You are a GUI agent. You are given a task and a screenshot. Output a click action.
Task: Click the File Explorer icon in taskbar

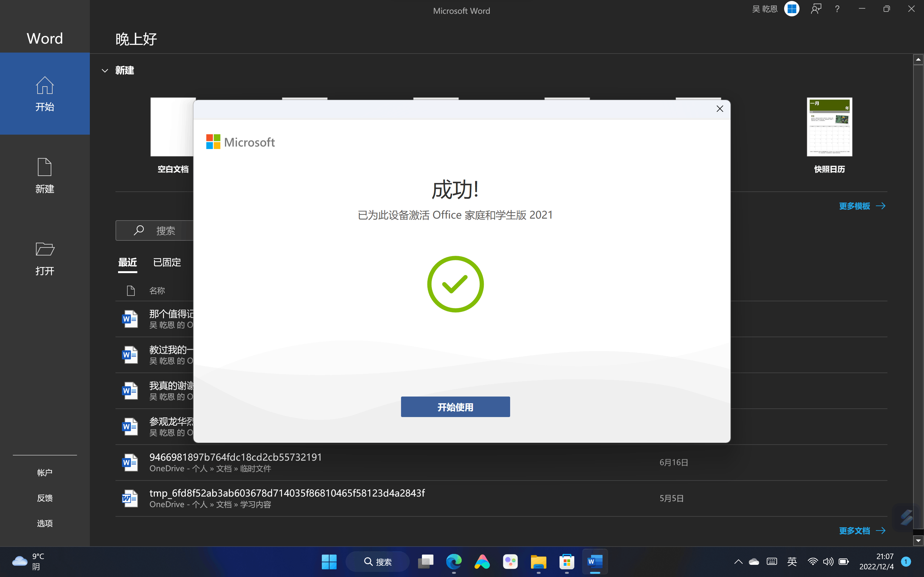tap(539, 562)
